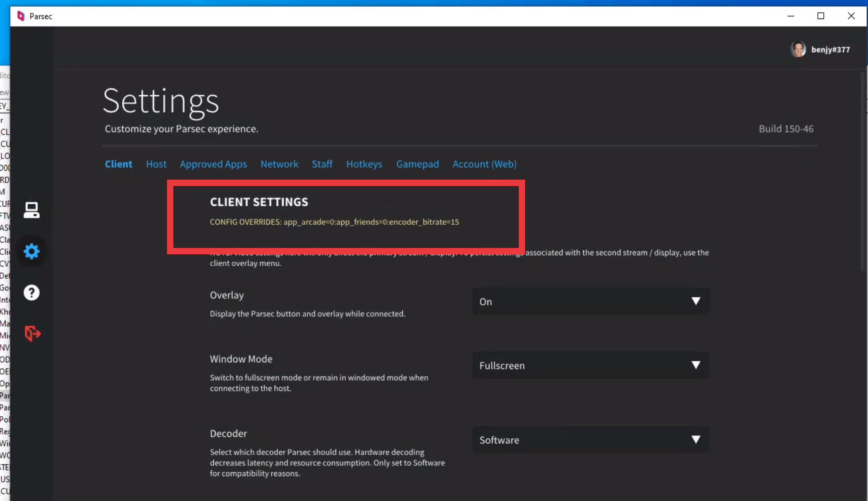868x501 pixels.
Task: Open the Gamepad settings tab
Action: pos(417,164)
